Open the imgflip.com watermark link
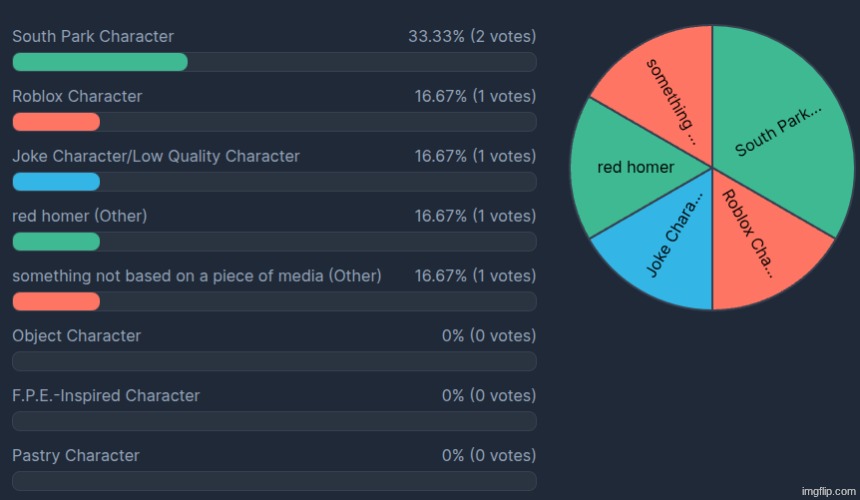Viewport: 860px width, 500px height. coord(828,491)
